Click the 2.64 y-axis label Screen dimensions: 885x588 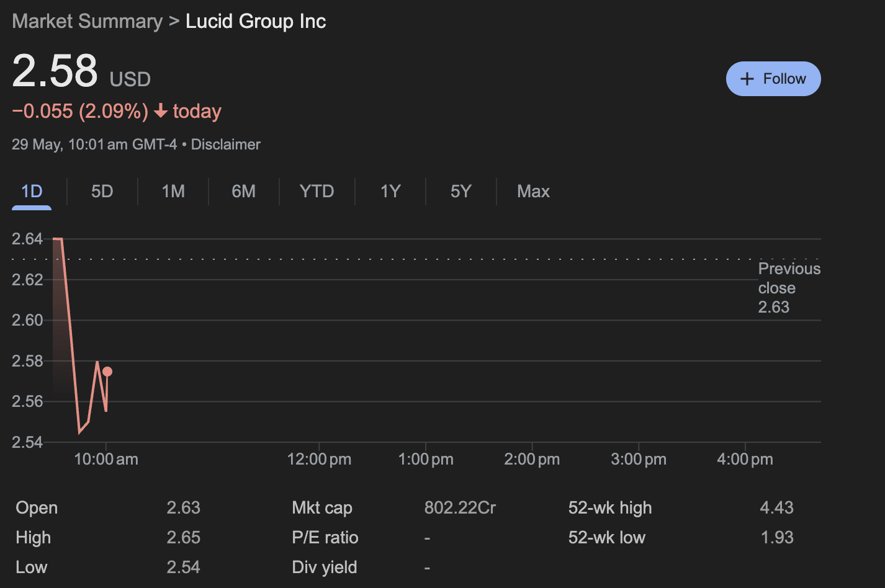[x=27, y=239]
